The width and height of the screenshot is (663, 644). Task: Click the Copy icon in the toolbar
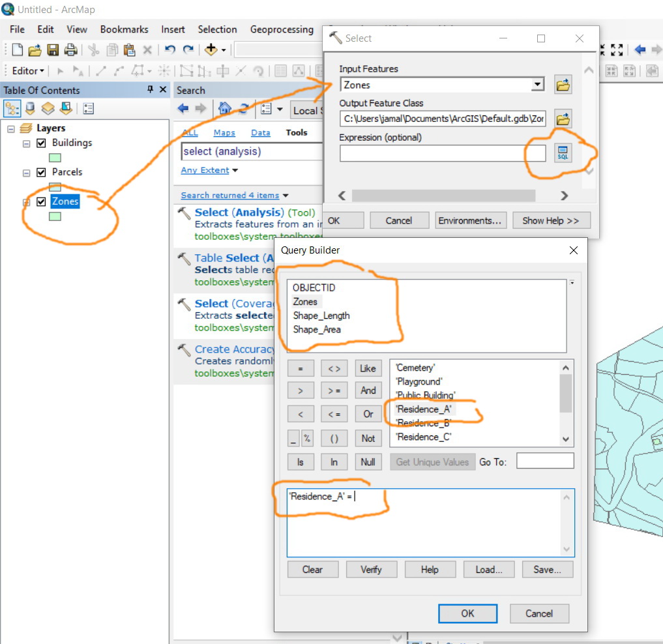[x=112, y=50]
